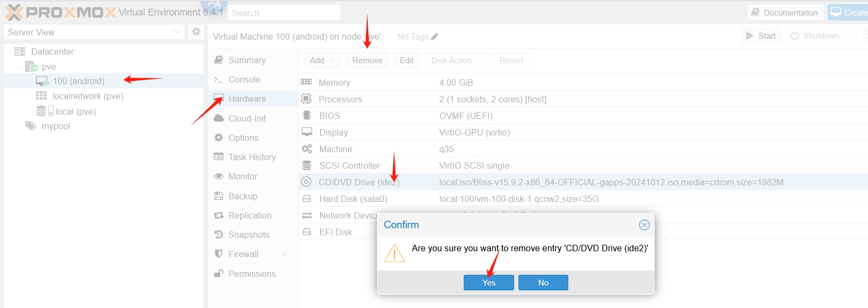Click the Documentation book icon
The height and width of the screenshot is (308, 868).
pos(755,12)
